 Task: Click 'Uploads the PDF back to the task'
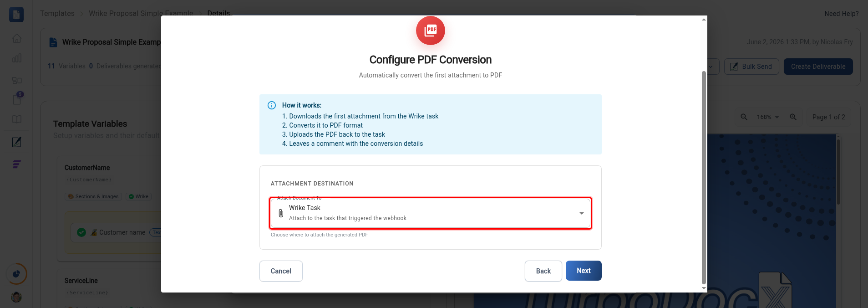coord(337,134)
